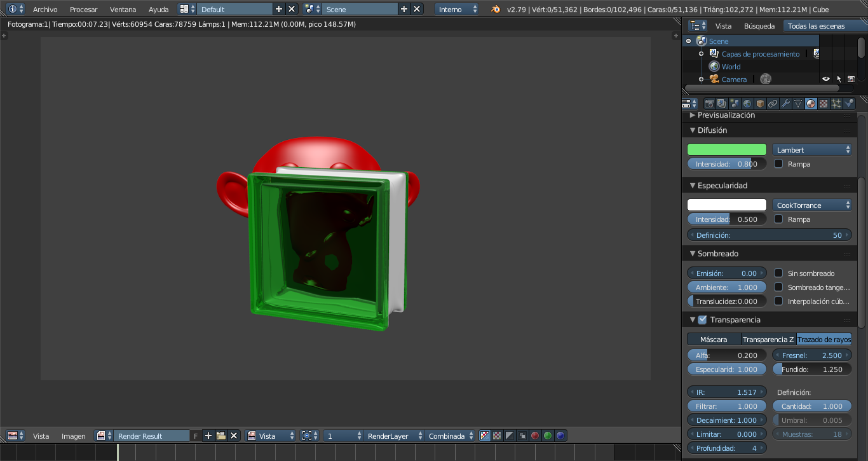Expand Capas de procesamiento in outliner
The image size is (868, 461).
point(701,53)
